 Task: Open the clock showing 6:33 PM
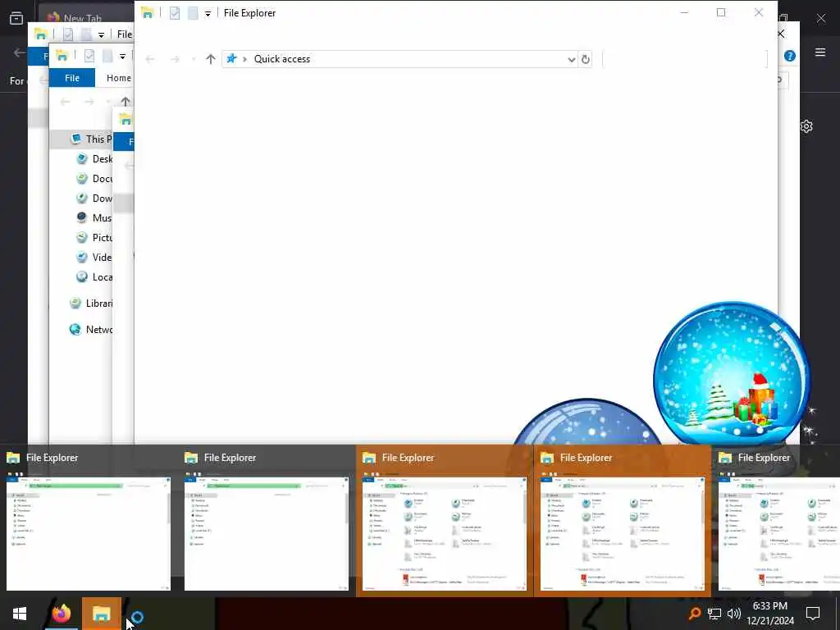[770, 614]
